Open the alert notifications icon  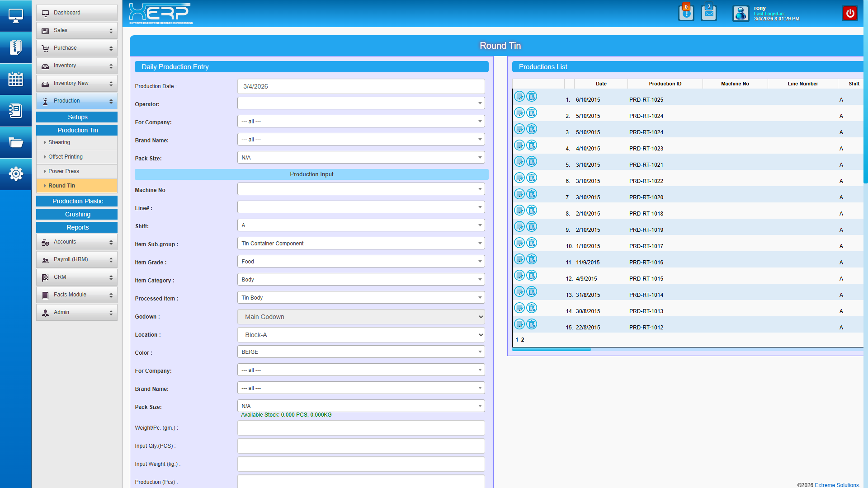tap(686, 13)
